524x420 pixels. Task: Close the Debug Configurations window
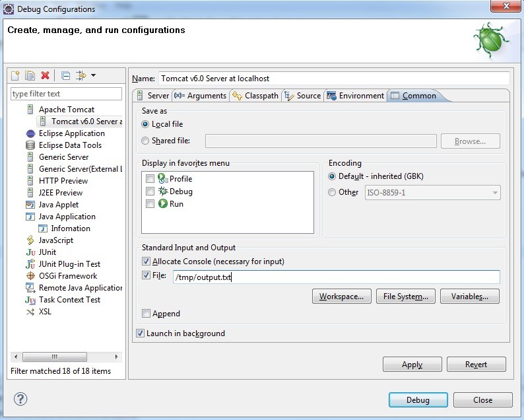tap(506, 6)
